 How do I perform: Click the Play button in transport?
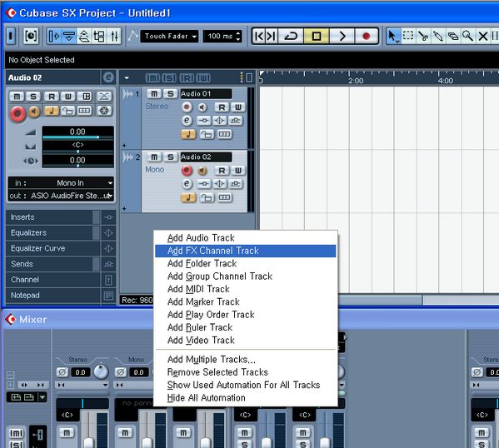pyautogui.click(x=342, y=36)
